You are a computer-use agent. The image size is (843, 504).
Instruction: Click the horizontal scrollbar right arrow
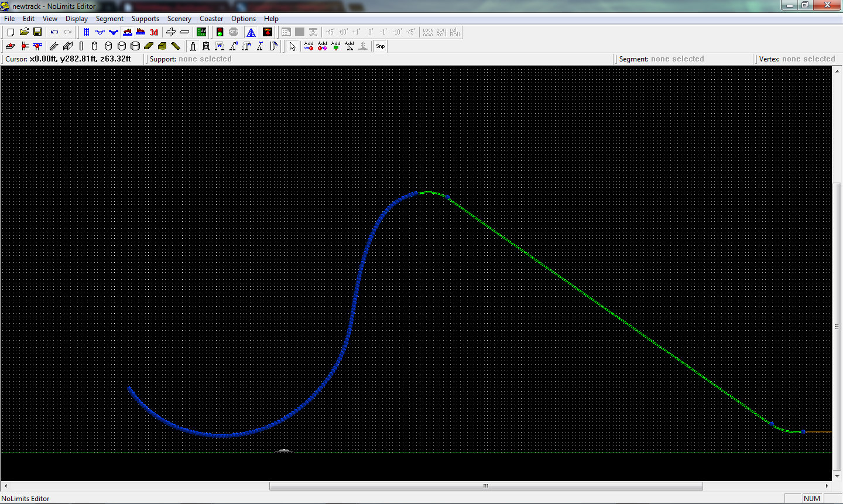pos(827,486)
